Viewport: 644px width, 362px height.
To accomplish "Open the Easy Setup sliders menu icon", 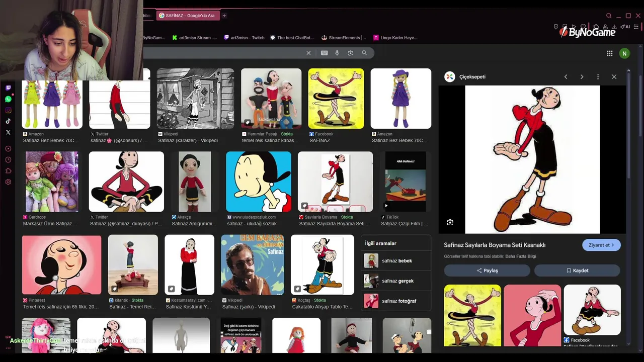I will tap(636, 27).
